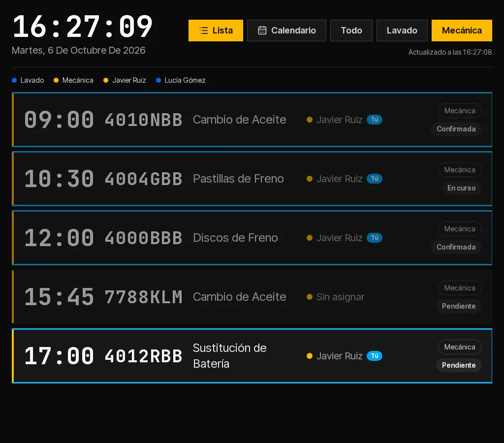Viewport: 504px width, 443px height.
Task: Click Pendiente status on 15:45 row
Action: pos(459,306)
